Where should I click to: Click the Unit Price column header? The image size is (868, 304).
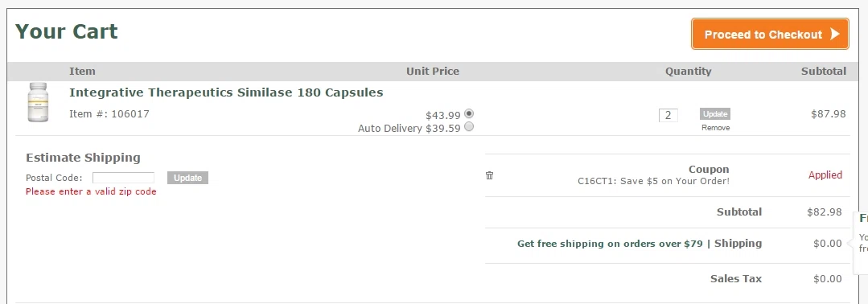(432, 71)
